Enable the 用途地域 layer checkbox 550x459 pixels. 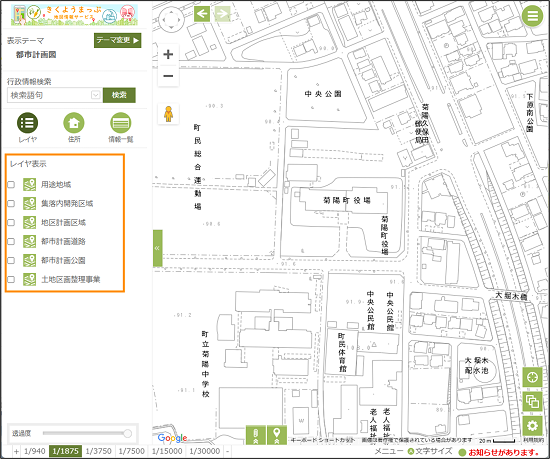point(11,184)
